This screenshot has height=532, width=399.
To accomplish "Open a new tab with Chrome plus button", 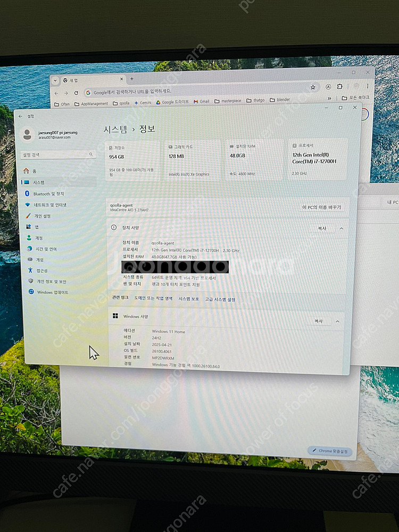I will tap(132, 79).
